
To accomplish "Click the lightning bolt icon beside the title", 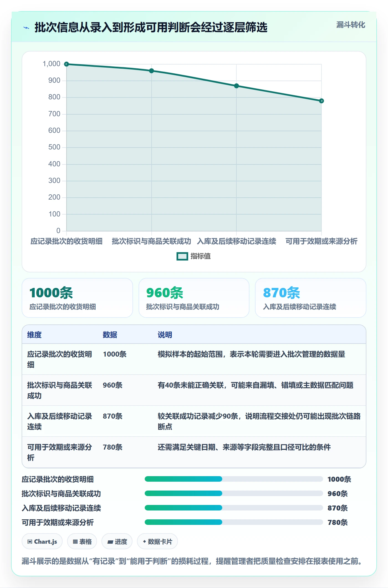I will pyautogui.click(x=26, y=28).
